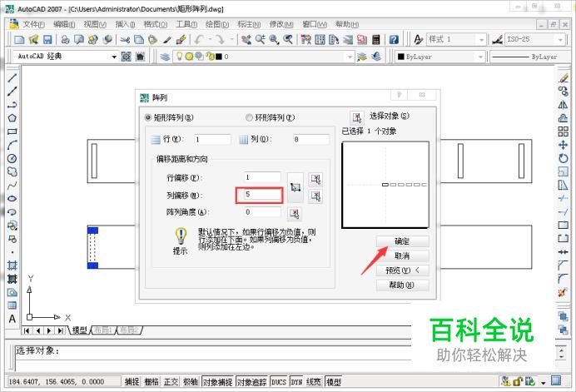Toggle Object Snap in status bar
The width and height of the screenshot is (576, 392).
coord(218,382)
